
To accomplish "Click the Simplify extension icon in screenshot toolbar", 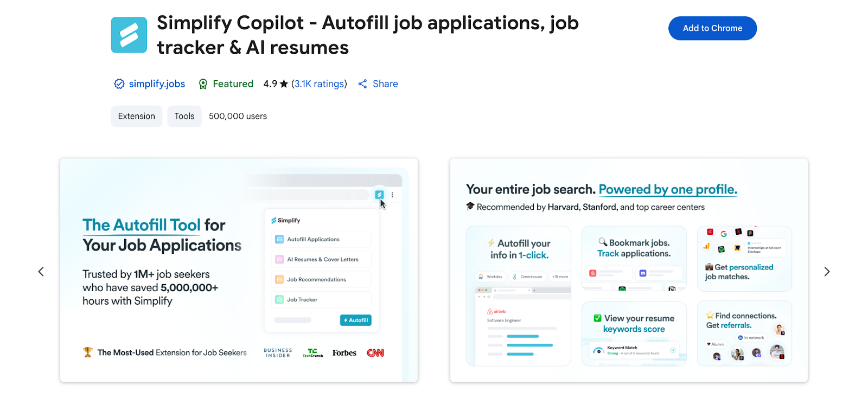I will [x=379, y=195].
